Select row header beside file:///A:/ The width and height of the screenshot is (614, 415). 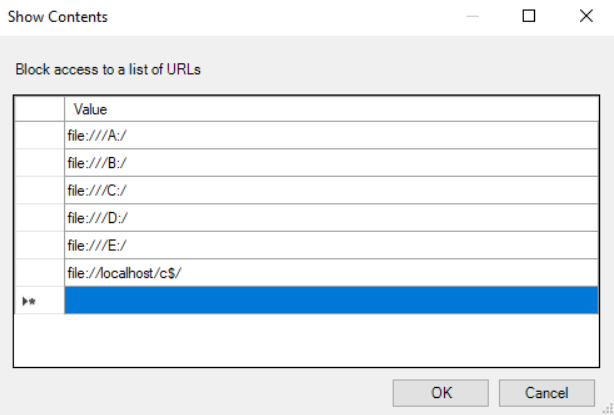click(40, 136)
